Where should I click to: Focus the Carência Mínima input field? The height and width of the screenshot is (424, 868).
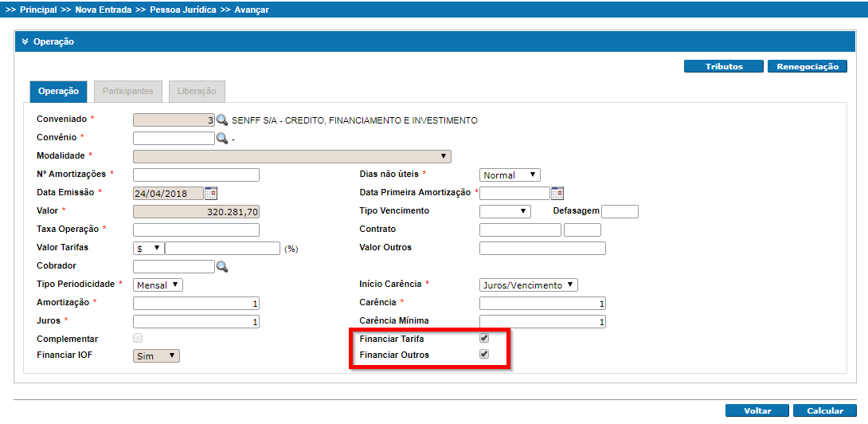(542, 321)
